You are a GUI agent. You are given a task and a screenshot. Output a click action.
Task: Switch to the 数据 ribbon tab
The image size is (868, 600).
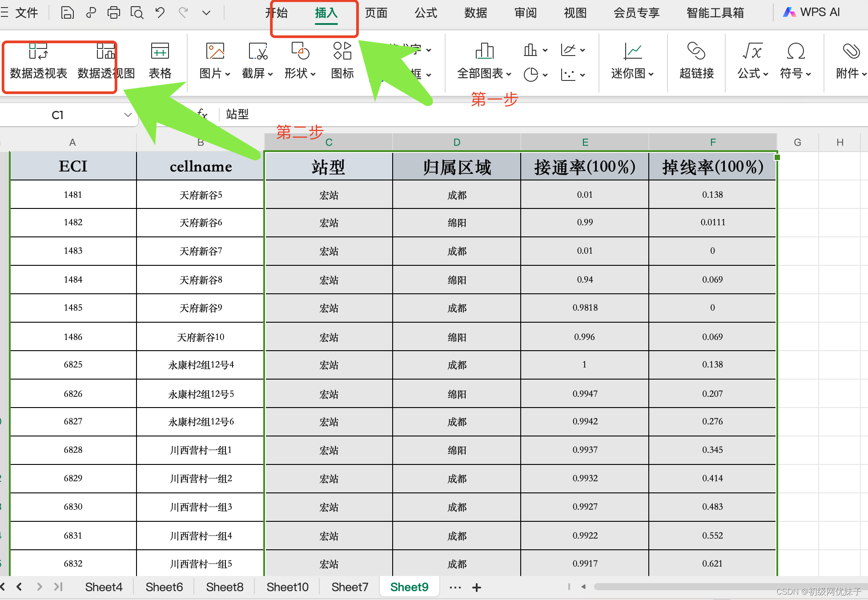pos(475,13)
